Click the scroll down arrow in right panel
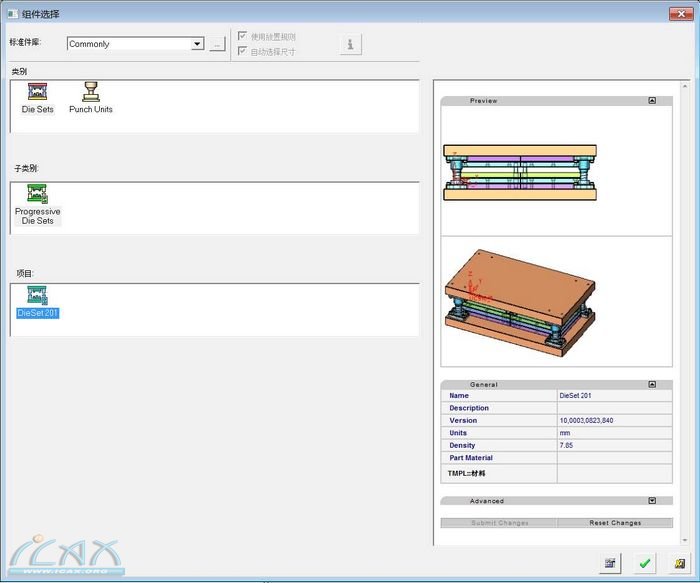The height and width of the screenshot is (583, 700). point(685,540)
